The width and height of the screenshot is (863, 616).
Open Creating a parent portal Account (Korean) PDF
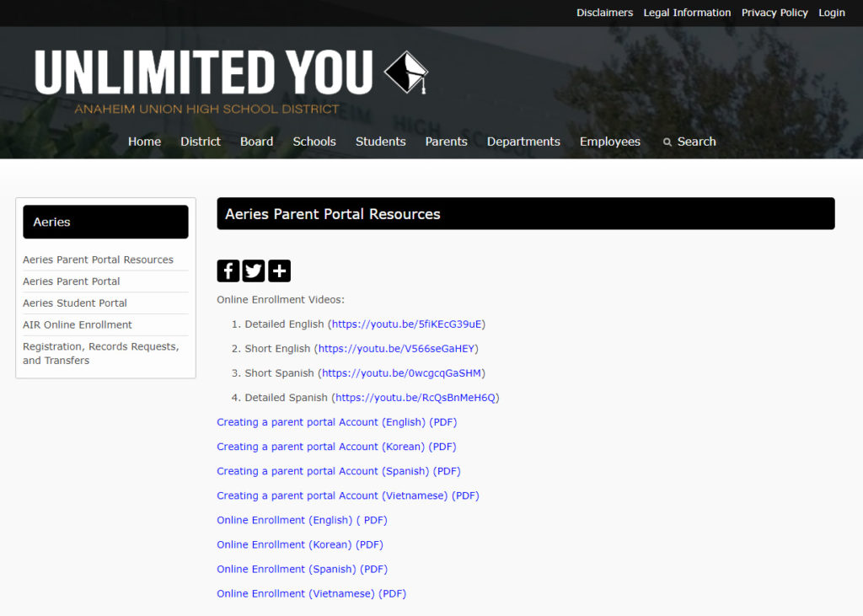pos(336,447)
